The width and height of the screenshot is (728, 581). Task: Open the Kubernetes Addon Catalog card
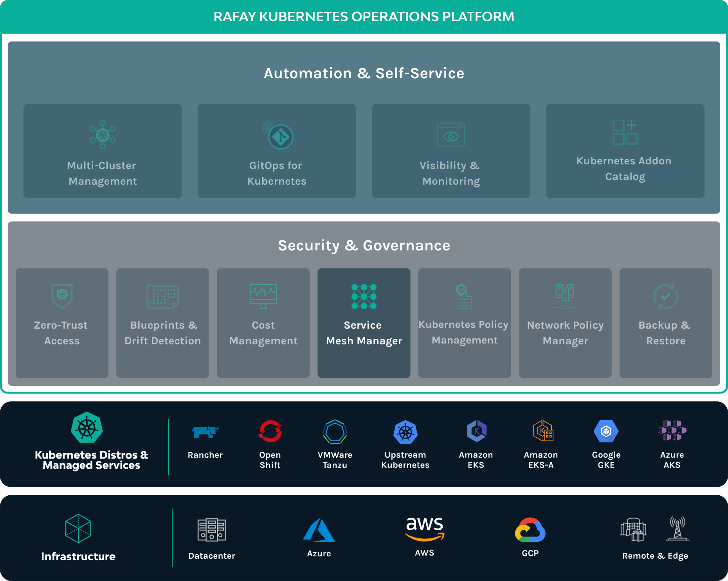pos(625,151)
